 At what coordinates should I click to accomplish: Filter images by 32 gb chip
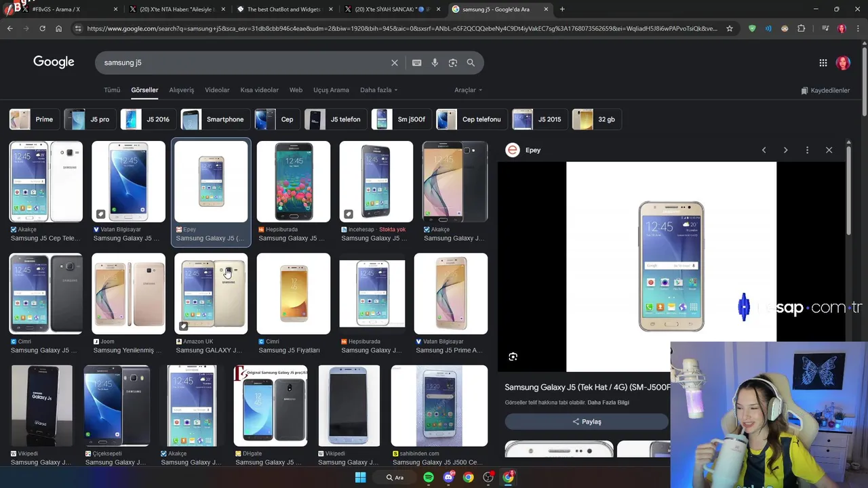tap(597, 119)
